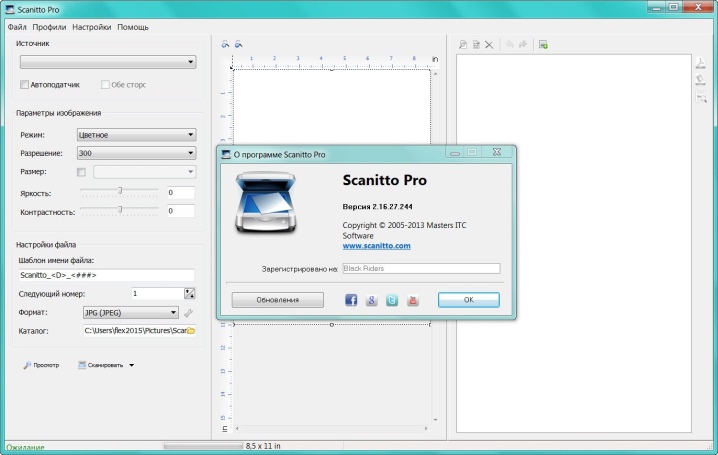Click the rotate left icon above preview
This screenshot has width=718, height=455.
coord(225,44)
